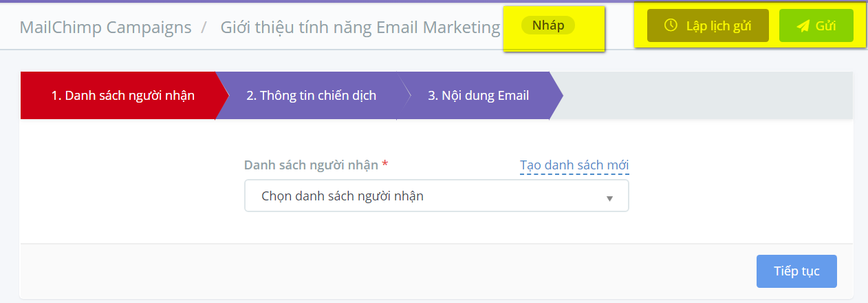Screen dimensions: 868x303
Task: Click the clock icon on Lập lịch gửi
Action: tap(671, 25)
